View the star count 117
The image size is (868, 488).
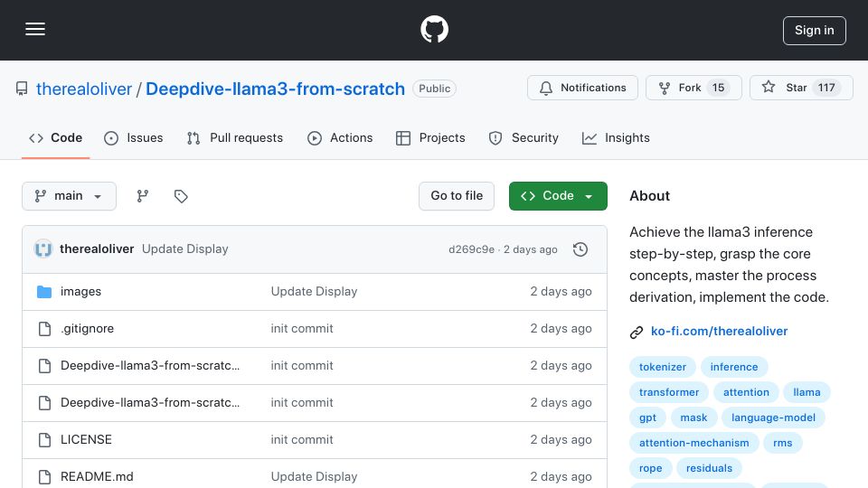click(826, 88)
